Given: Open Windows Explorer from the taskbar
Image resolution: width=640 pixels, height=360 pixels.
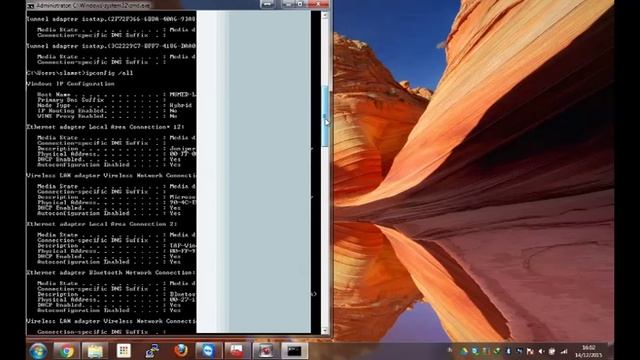Looking at the screenshot, I should pos(95,351).
